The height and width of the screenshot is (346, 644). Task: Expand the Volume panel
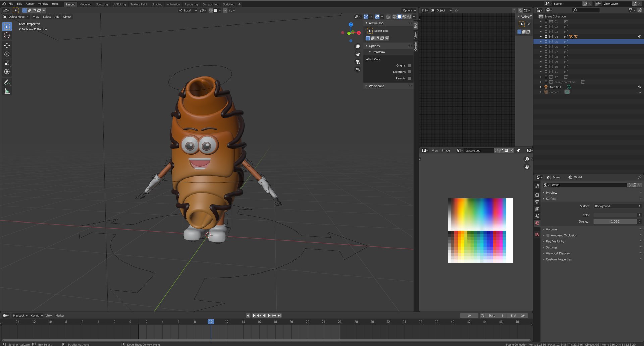pos(551,229)
